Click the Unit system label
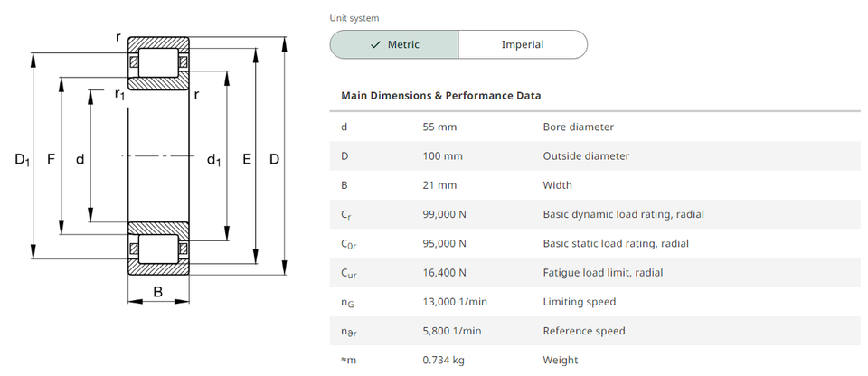 pyautogui.click(x=354, y=17)
